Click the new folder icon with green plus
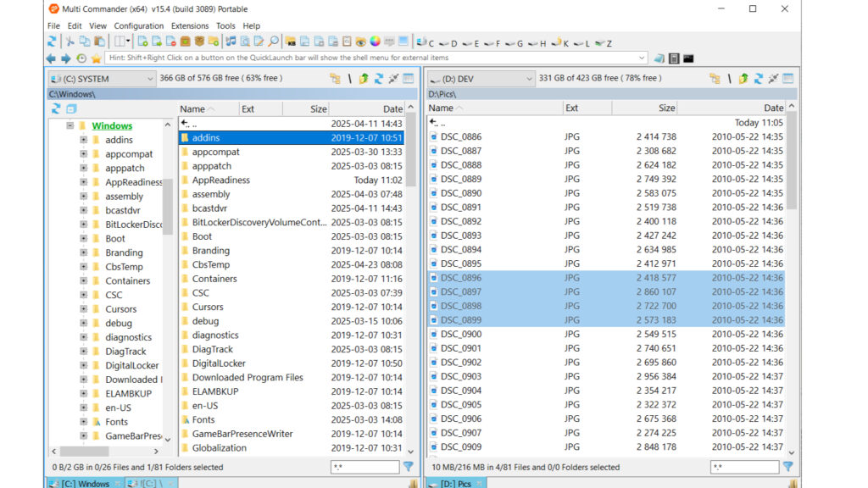868x488 pixels. click(x=214, y=42)
